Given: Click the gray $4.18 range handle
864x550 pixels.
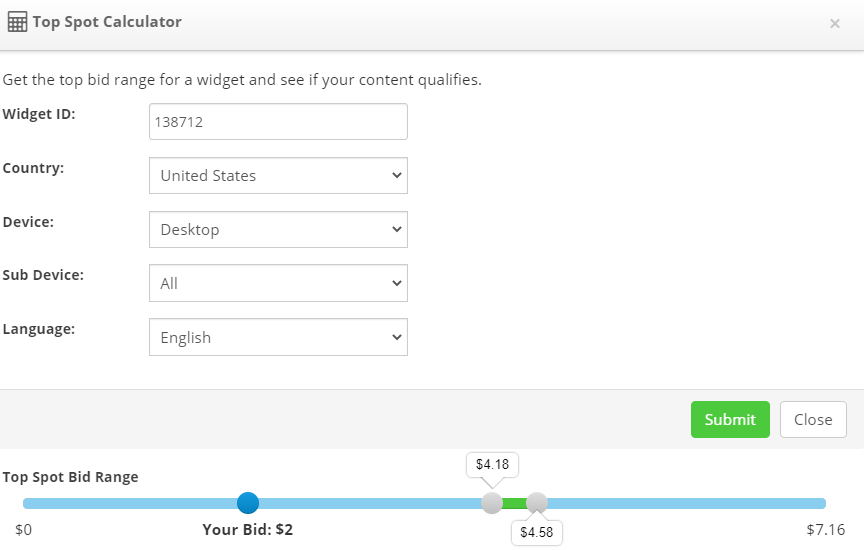Looking at the screenshot, I should pyautogui.click(x=492, y=503).
